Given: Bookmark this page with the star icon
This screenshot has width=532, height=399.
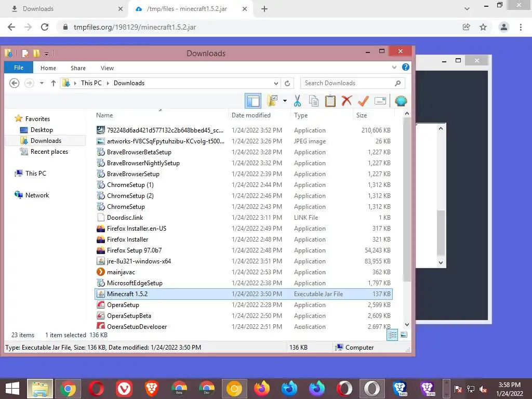Looking at the screenshot, I should click(x=483, y=27).
